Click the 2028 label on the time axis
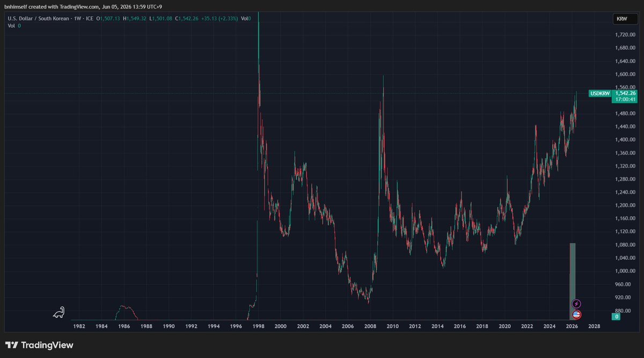This screenshot has height=358, width=644. pos(594,326)
